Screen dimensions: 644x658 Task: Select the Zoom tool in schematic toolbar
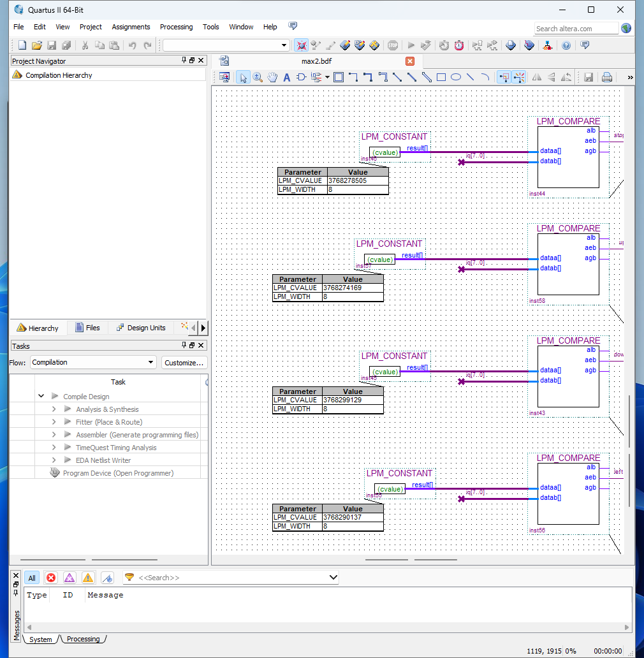(x=258, y=77)
